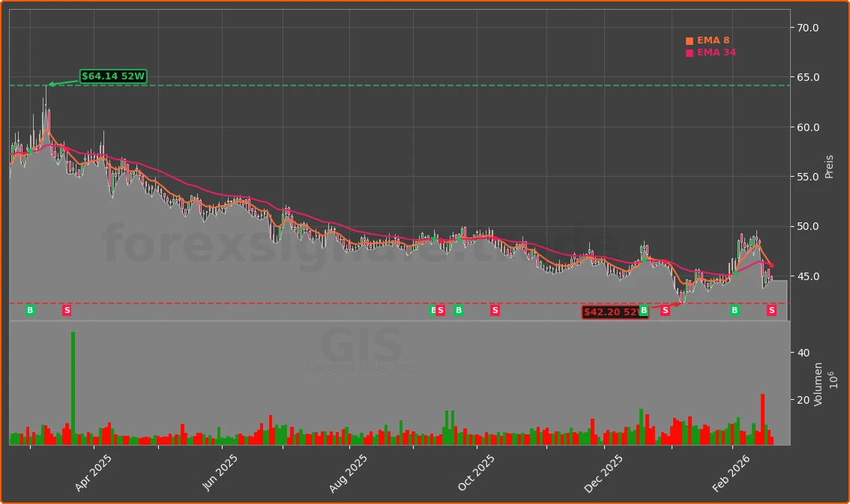Toggle the EMA 8 legend label
Screen dimensions: 850x504
point(713,40)
